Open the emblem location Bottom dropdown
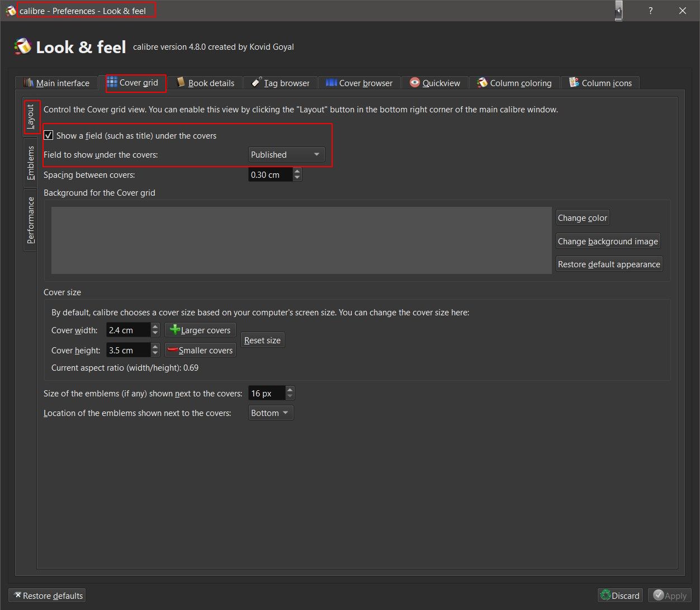The image size is (700, 610). point(271,413)
